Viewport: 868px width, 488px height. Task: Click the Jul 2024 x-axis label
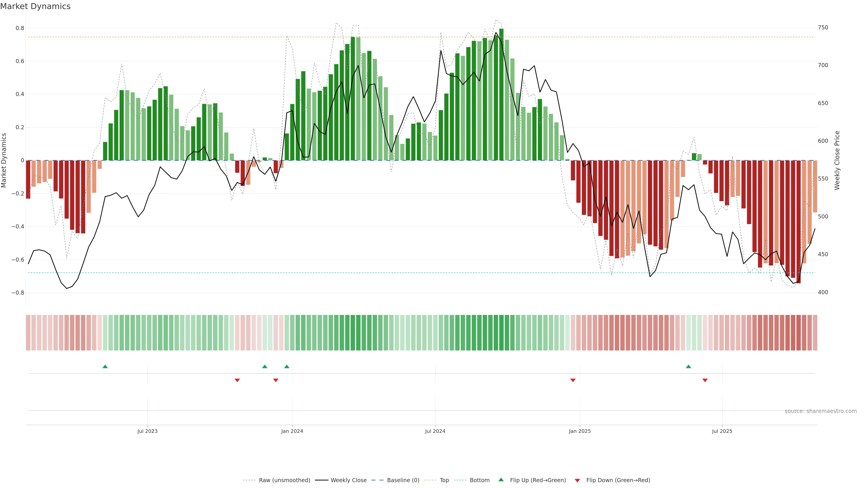coord(435,431)
